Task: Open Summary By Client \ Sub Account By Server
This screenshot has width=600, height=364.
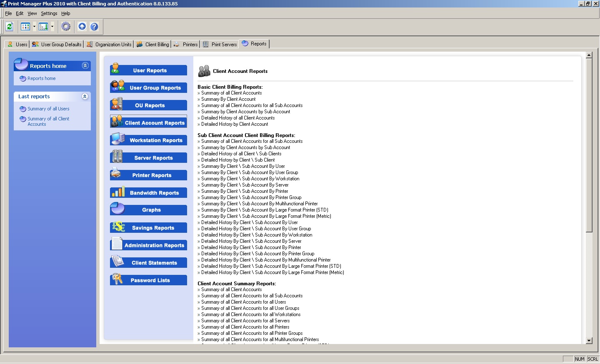Action: click(245, 185)
